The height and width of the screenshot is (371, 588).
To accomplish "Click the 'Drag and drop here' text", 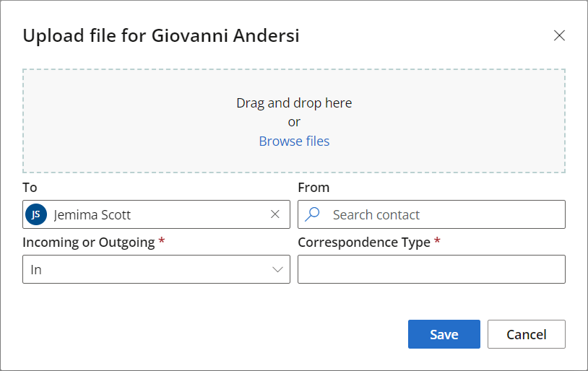I will (294, 103).
